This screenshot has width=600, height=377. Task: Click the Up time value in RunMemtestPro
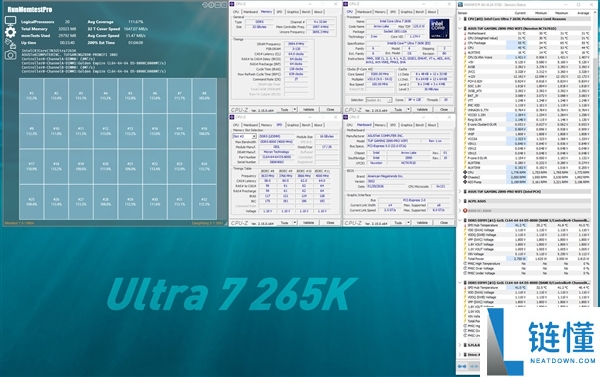pos(67,42)
